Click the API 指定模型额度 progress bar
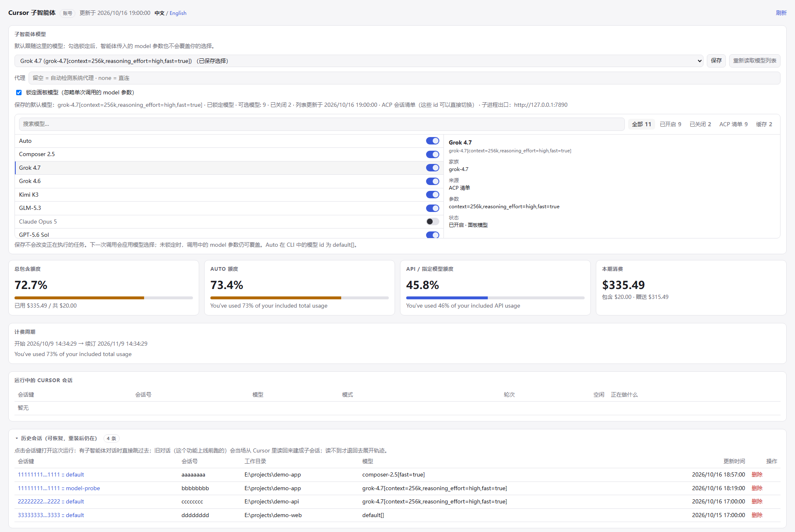The width and height of the screenshot is (795, 532). tap(495, 298)
